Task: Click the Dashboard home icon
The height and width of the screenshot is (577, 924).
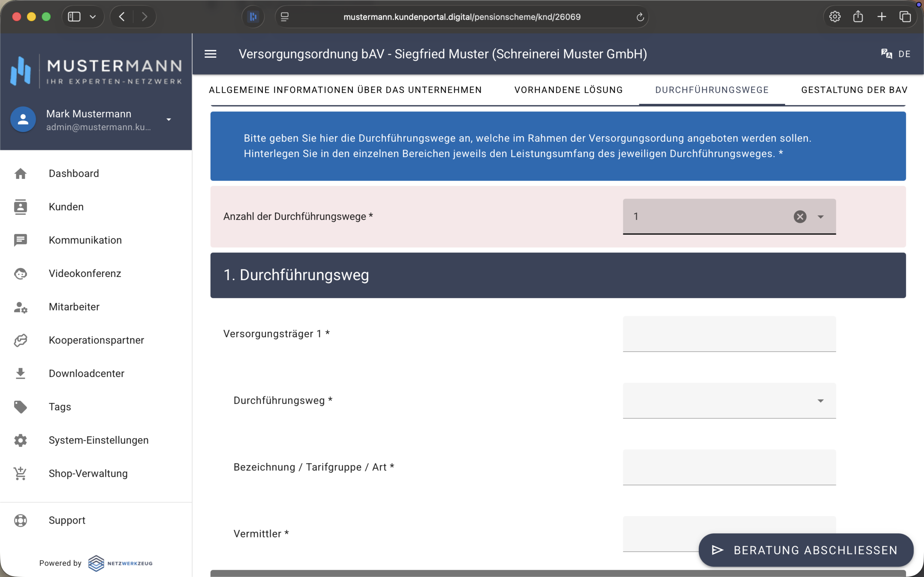Action: (x=20, y=173)
